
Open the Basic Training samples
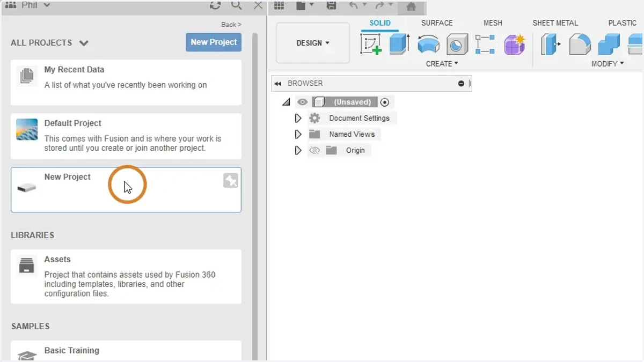(126, 351)
